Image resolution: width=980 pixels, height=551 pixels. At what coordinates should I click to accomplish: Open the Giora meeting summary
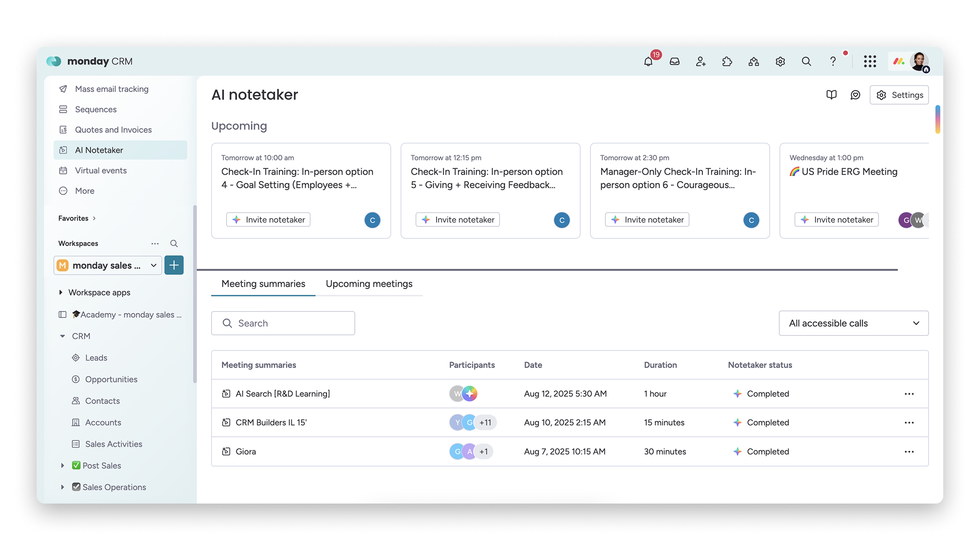246,452
